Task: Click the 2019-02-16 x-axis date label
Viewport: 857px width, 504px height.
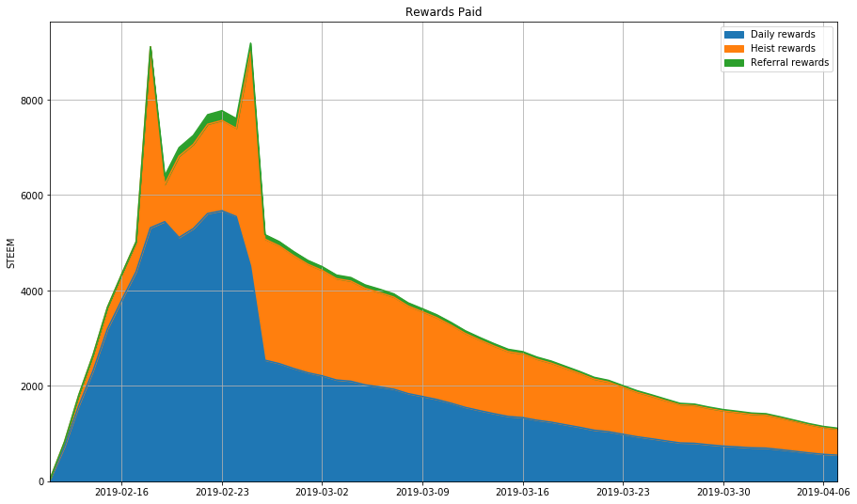Action: point(122,492)
